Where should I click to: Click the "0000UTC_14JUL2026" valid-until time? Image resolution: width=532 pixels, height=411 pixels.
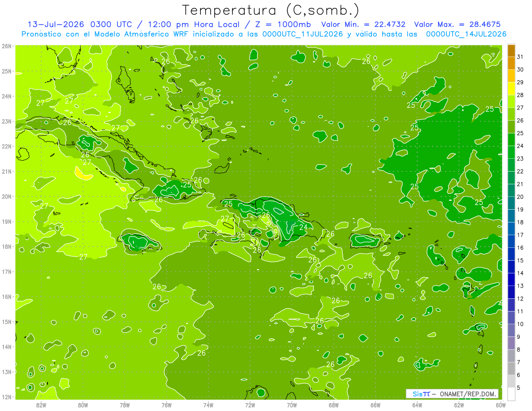tap(466, 34)
